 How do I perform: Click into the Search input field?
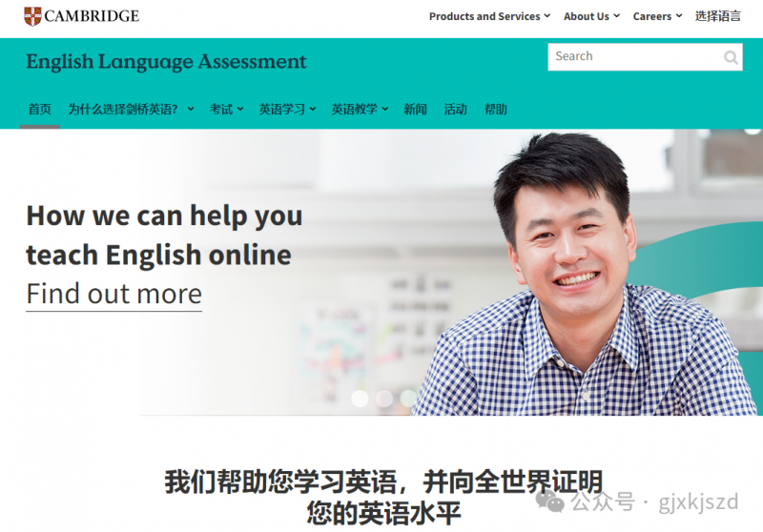[x=635, y=57]
